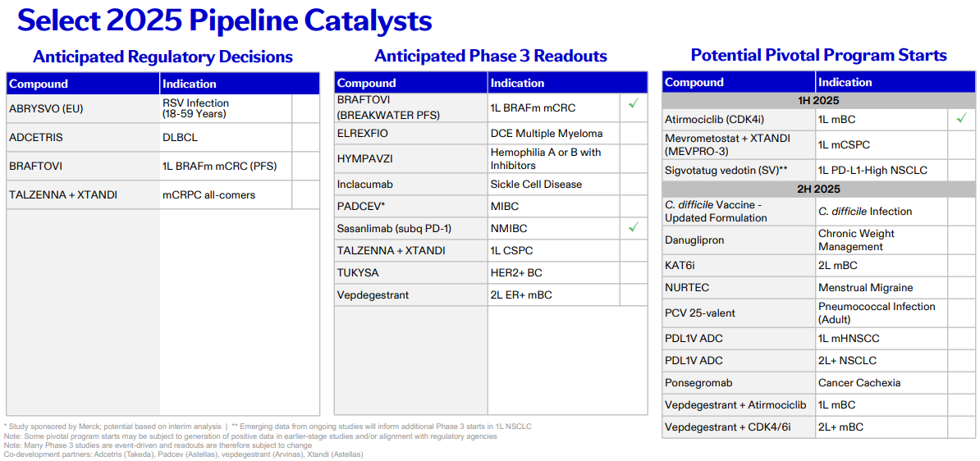
Task: Select the 'Potential Pivotal Program Starts' heading
Action: (819, 55)
